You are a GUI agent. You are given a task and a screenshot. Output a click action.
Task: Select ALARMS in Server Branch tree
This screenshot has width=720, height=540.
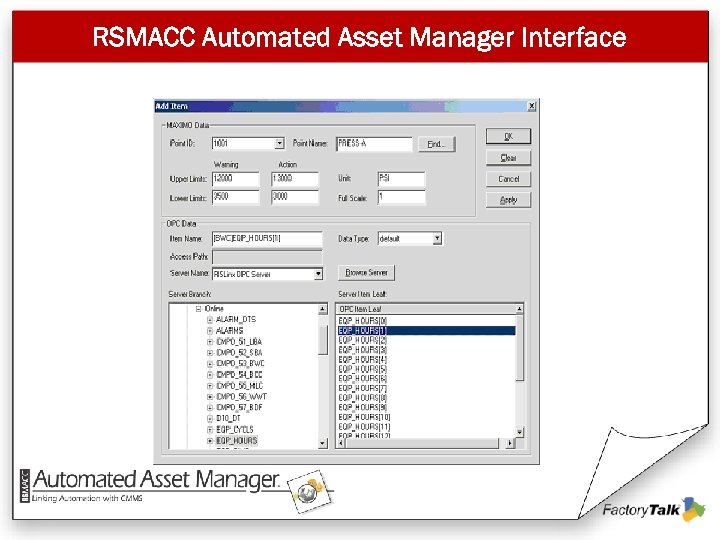coord(230,331)
